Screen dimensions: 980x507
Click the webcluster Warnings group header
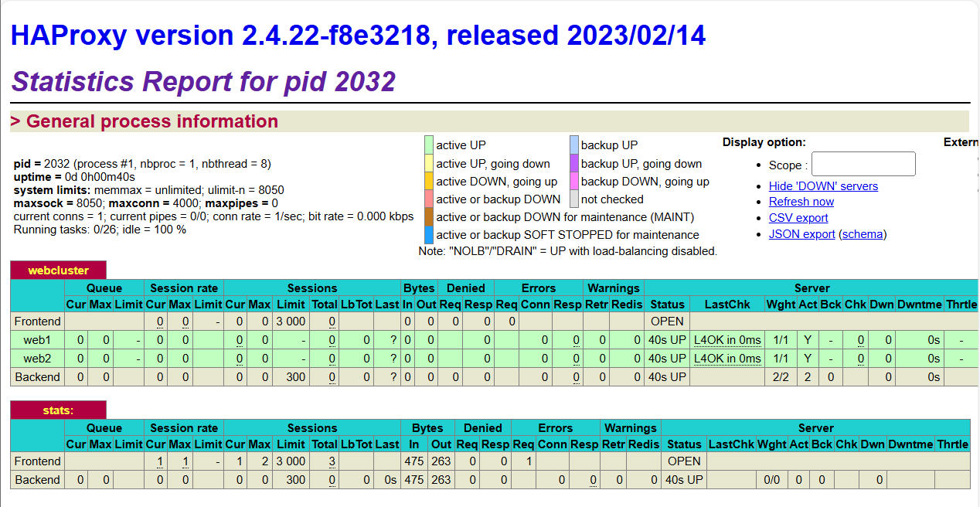click(x=614, y=288)
